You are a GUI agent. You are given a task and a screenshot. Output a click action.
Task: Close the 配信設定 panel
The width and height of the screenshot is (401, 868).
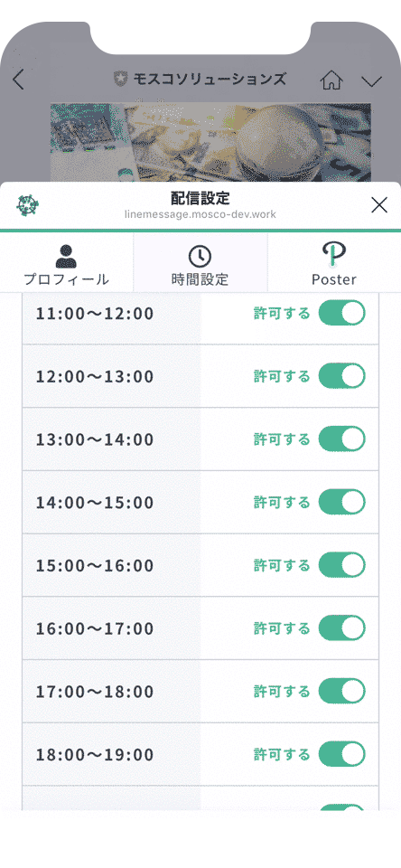tap(379, 205)
